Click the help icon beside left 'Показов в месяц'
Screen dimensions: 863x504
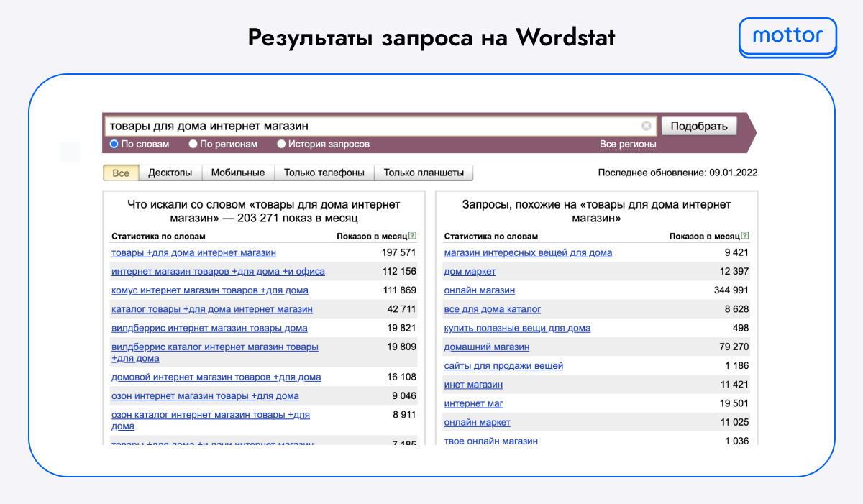coord(413,236)
